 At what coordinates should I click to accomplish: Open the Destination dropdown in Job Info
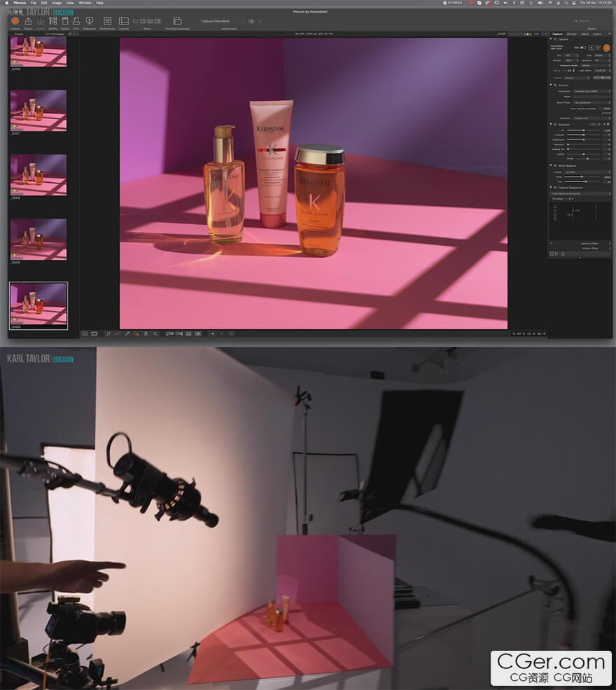click(x=591, y=91)
